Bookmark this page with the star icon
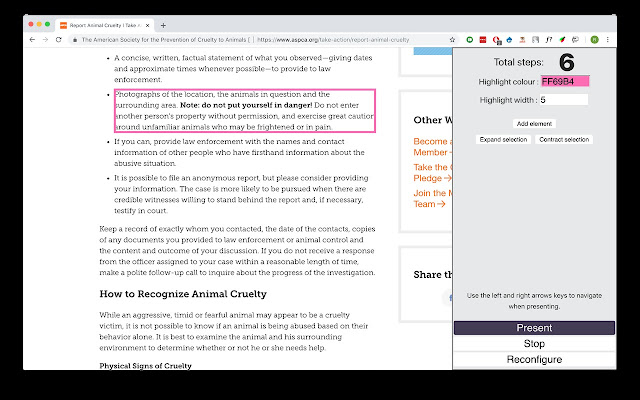 pyautogui.click(x=452, y=40)
